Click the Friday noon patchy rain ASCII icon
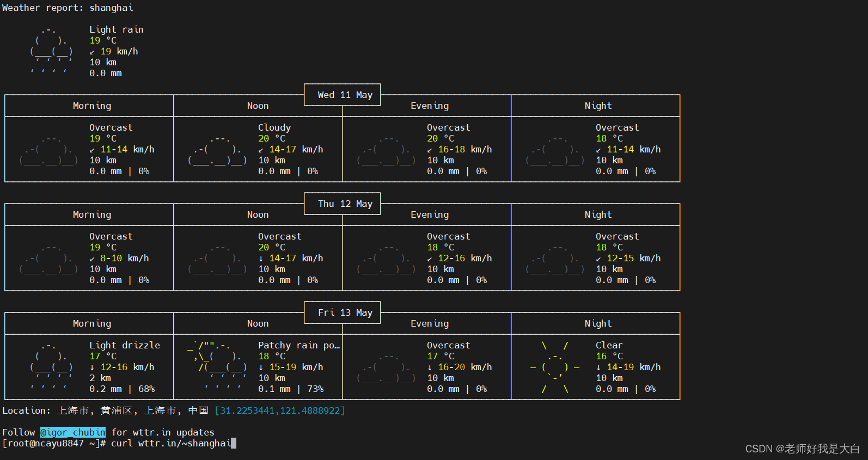The image size is (868, 460). pos(217,365)
